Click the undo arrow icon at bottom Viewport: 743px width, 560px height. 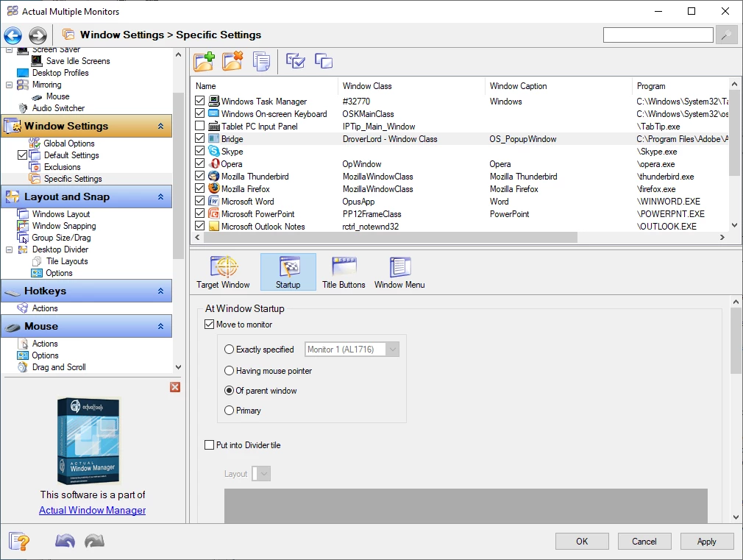point(65,541)
